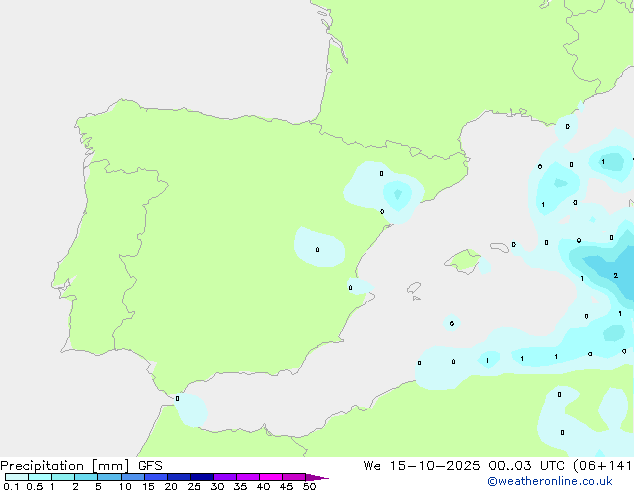Pick the 10–15 mm blue legend swatch
634x490 pixels.
click(x=132, y=477)
